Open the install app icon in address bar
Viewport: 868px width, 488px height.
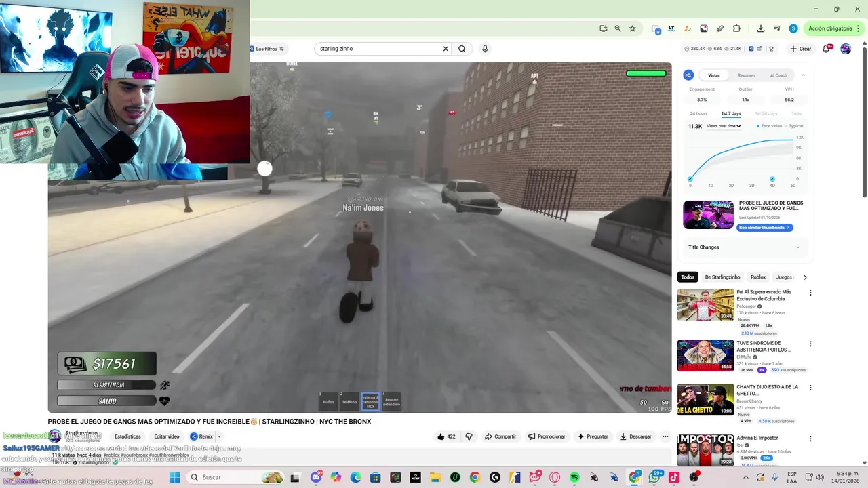pos(603,28)
